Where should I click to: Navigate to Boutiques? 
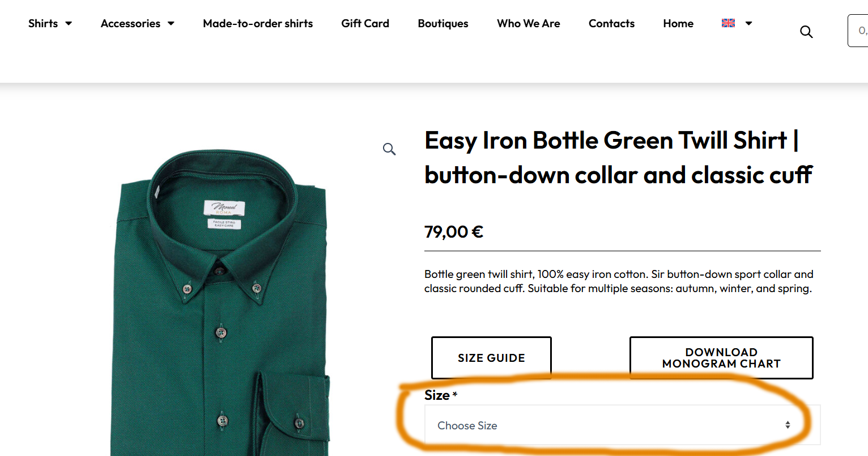coord(443,23)
